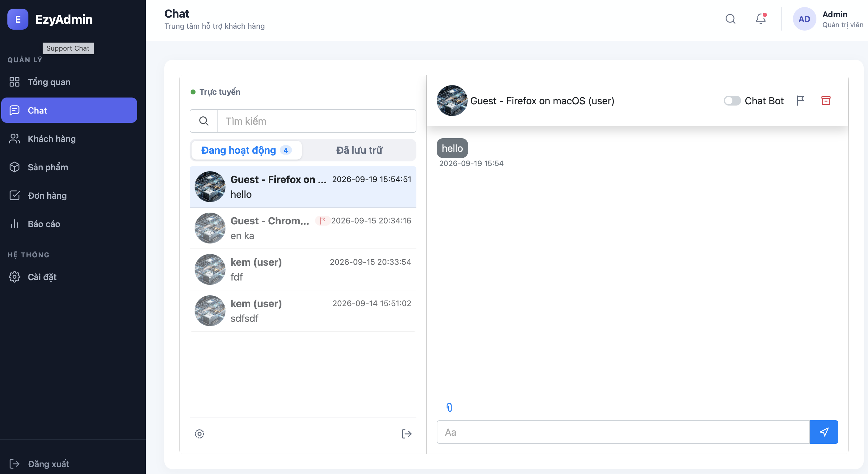
Task: Click the Aa message input field
Action: pos(623,432)
